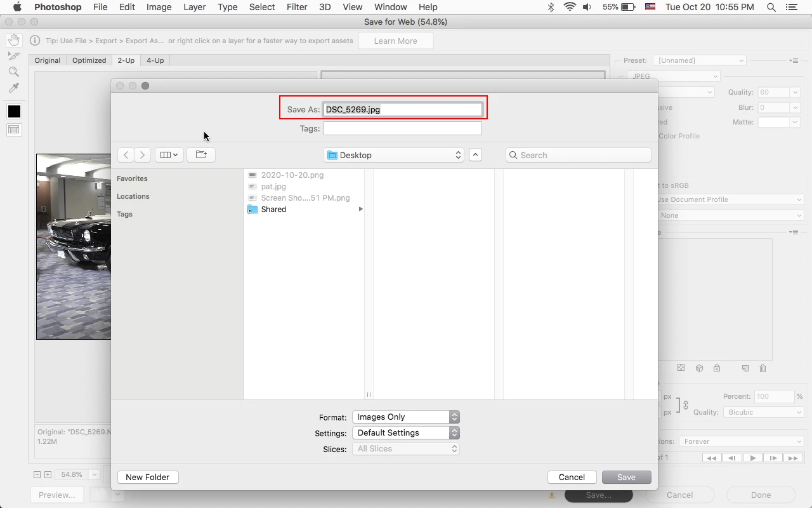Open the Desktop location dropdown
The height and width of the screenshot is (508, 812).
click(x=394, y=155)
